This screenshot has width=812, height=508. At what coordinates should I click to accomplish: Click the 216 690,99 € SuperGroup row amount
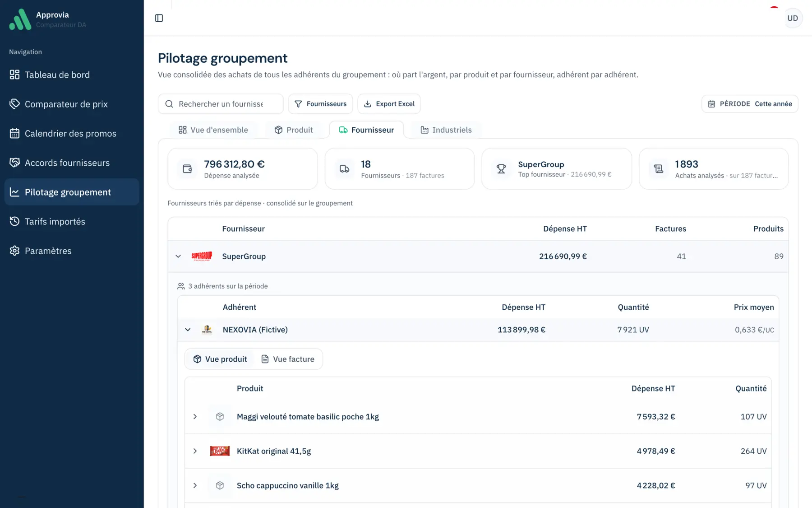tap(563, 256)
